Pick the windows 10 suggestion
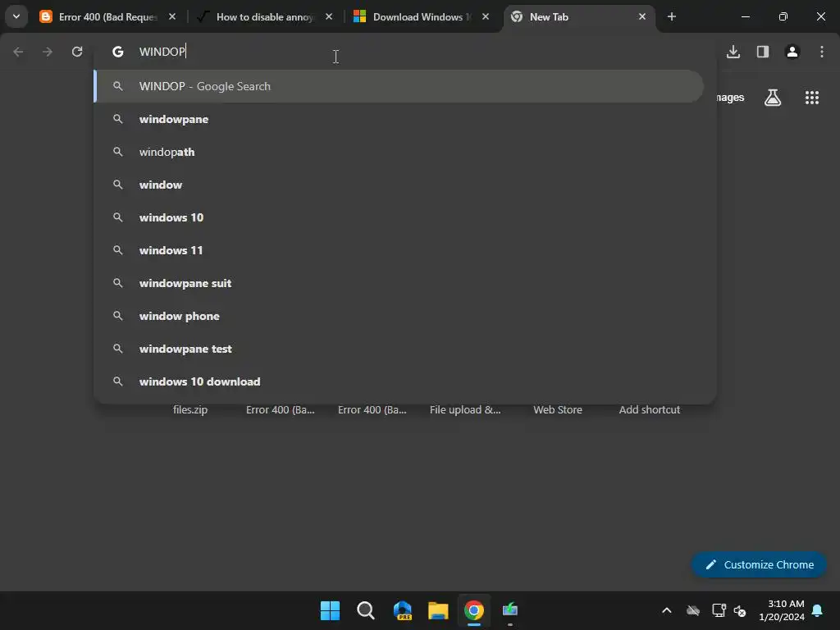 tap(399, 217)
